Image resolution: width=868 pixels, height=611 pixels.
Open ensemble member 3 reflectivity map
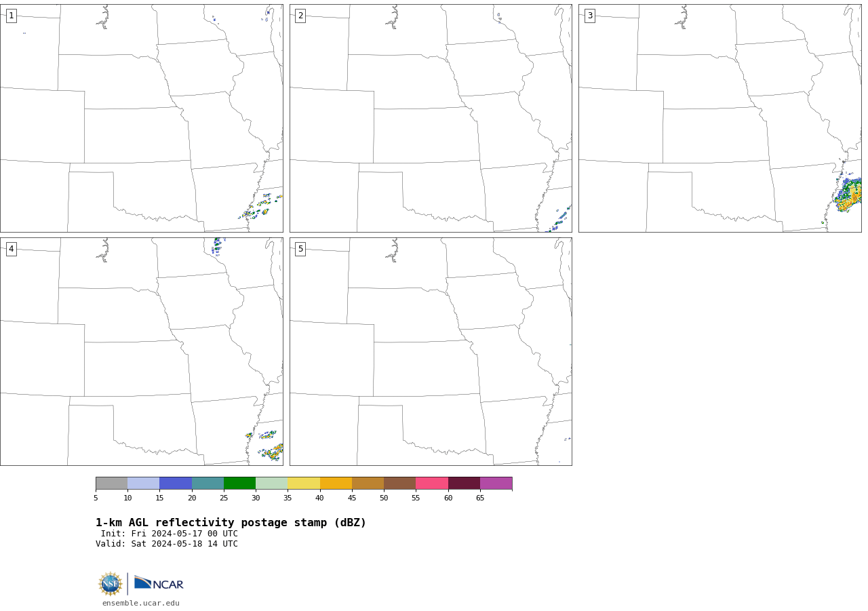[x=720, y=118]
